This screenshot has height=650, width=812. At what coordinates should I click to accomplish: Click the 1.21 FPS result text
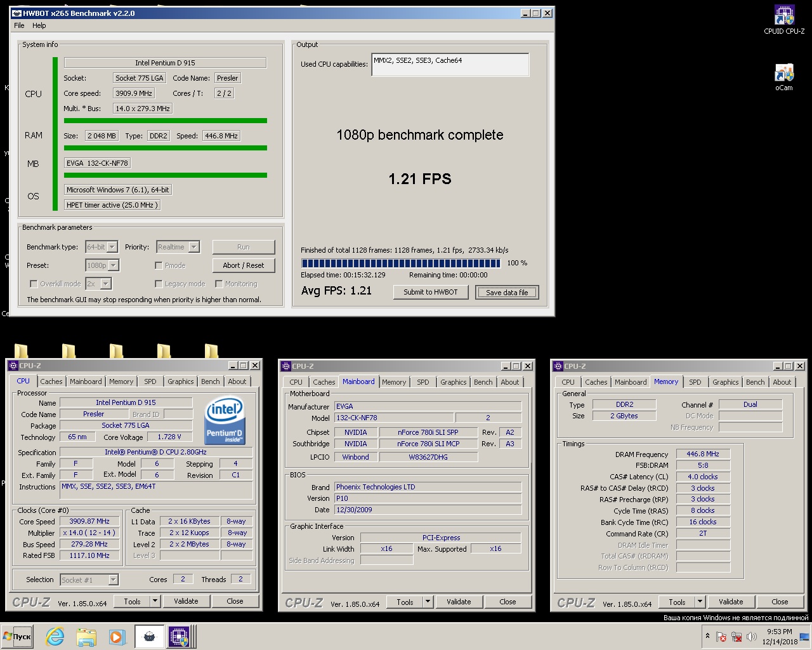point(420,179)
